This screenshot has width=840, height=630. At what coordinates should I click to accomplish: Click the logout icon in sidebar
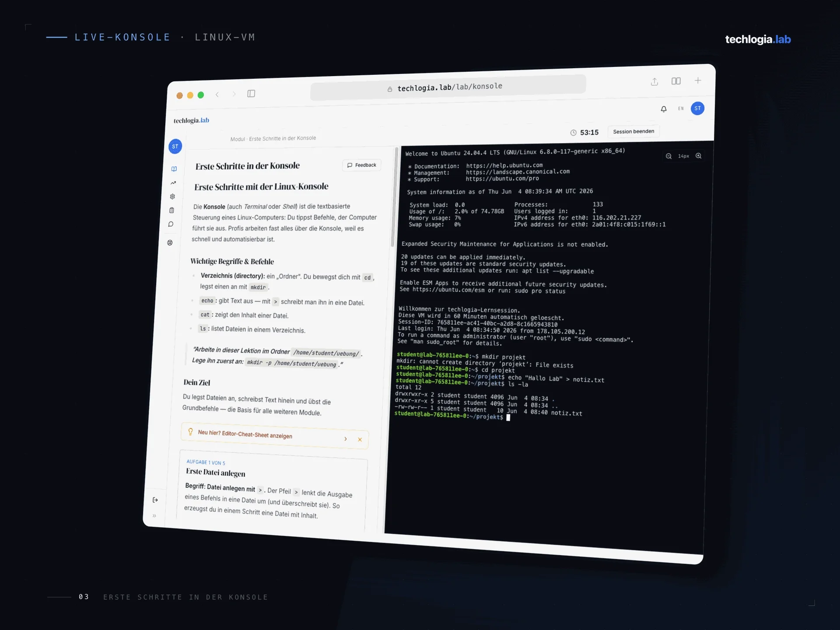point(155,500)
